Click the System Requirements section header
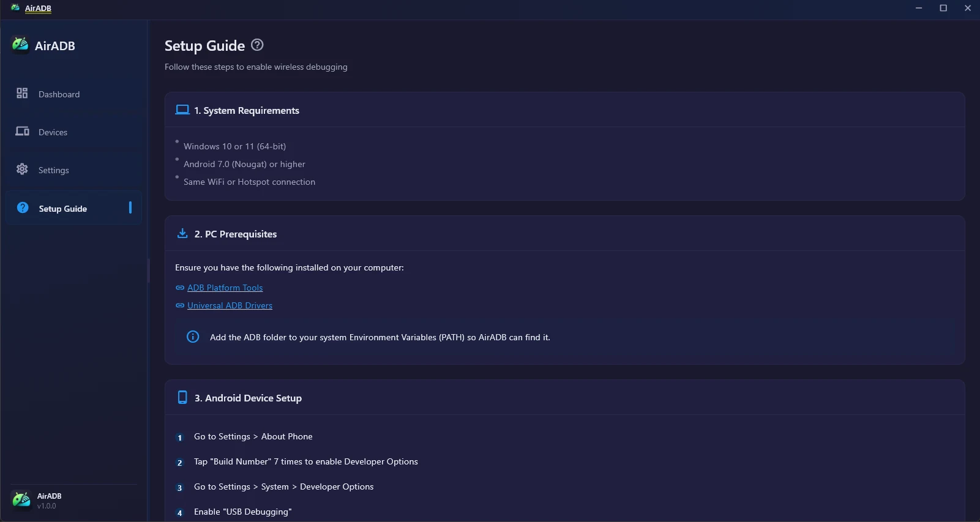Image resolution: width=980 pixels, height=522 pixels. 564,110
